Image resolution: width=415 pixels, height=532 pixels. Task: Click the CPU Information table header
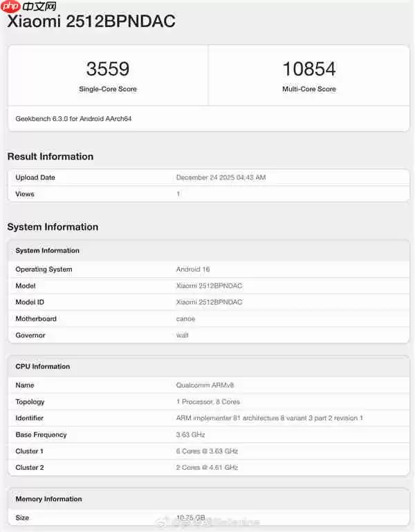tap(43, 367)
